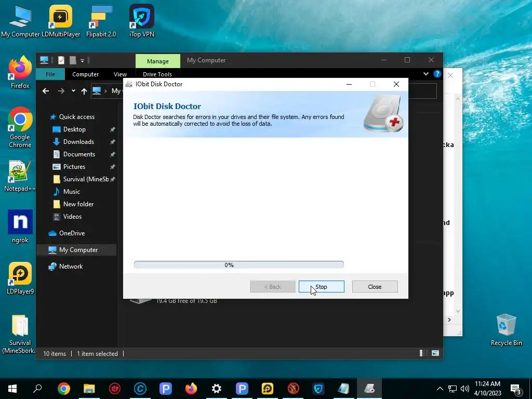Open the volume control in tray
The height and width of the screenshot is (399, 532).
click(465, 389)
